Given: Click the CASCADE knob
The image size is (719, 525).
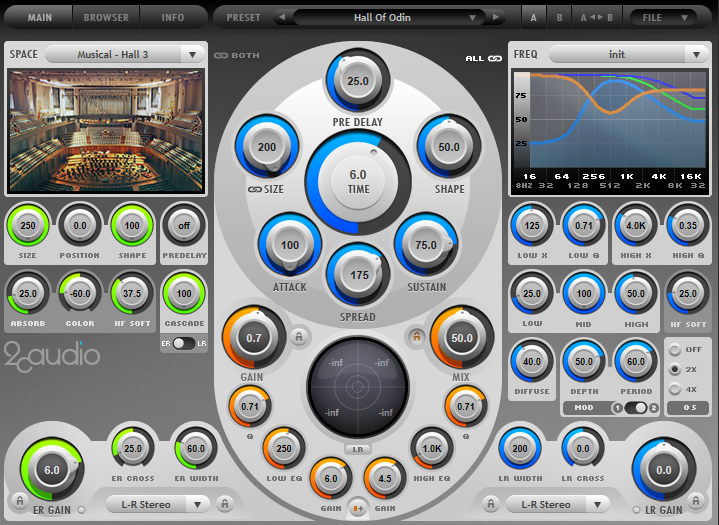Looking at the screenshot, I should pyautogui.click(x=184, y=293).
